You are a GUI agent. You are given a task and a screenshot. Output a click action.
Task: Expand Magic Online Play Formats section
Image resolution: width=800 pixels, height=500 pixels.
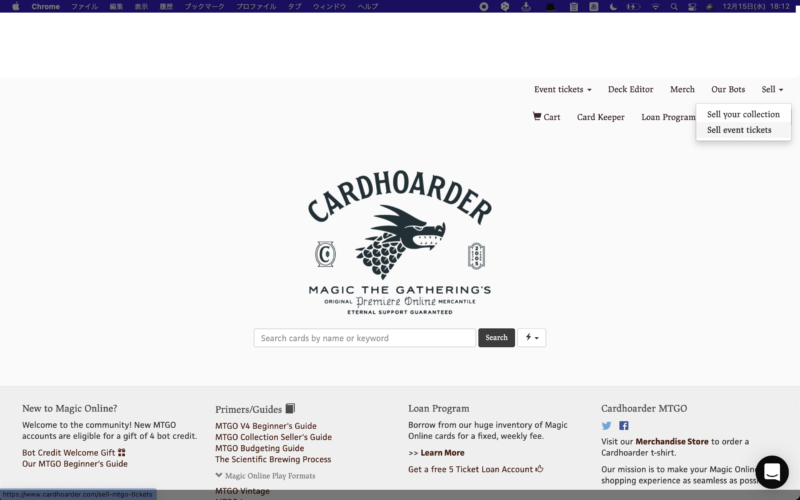pos(265,476)
